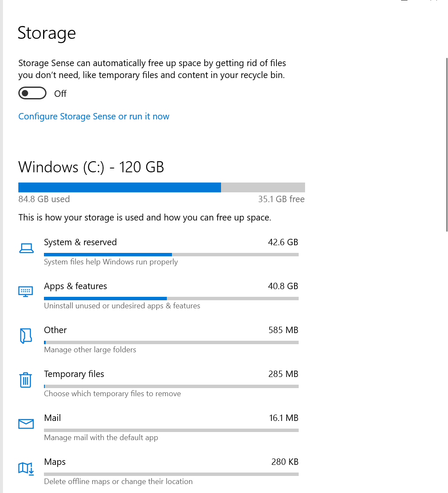
Task: Click the Temporary files trash can icon
Action: click(x=26, y=380)
